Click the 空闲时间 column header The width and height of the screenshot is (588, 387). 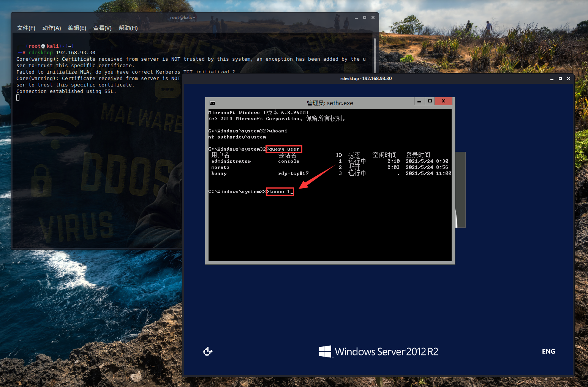pyautogui.click(x=384, y=155)
